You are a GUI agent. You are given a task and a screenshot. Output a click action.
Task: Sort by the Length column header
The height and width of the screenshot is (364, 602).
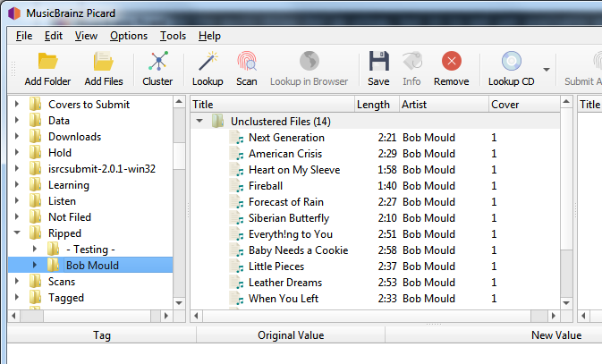click(x=377, y=105)
